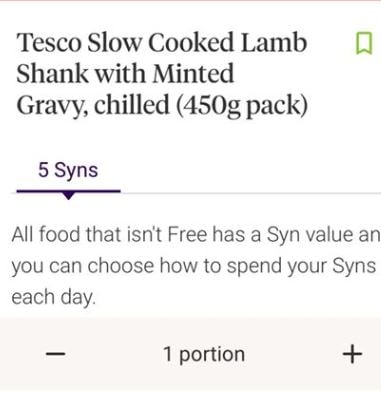Viewport: 381px width, 393px height.
Task: Toggle the green bookmark outline icon
Action: [364, 43]
